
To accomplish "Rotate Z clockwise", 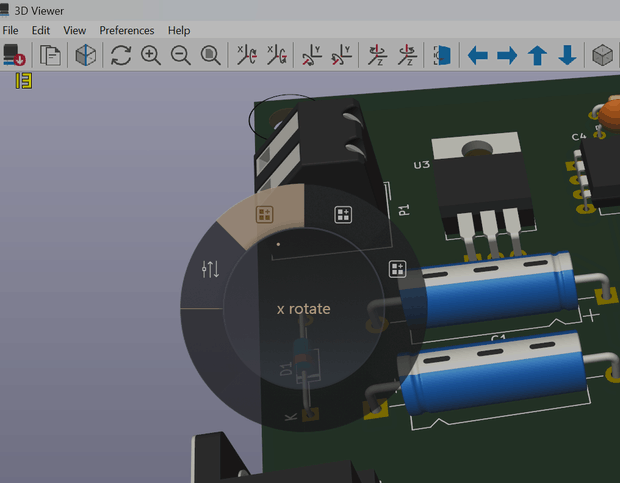I will coord(377,55).
